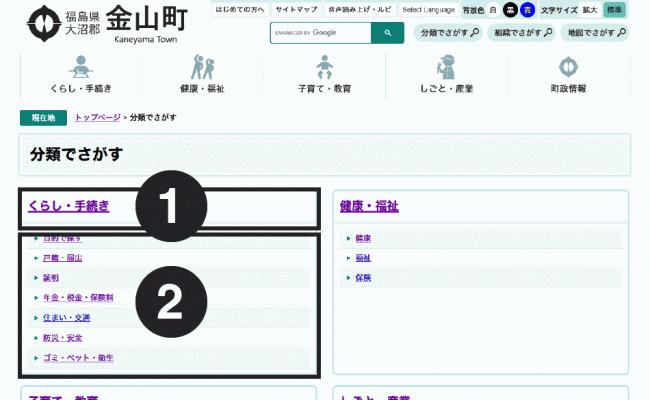The height and width of the screenshot is (400, 650).
Task: Click the Kaneyama Town logo
Action: [107, 24]
